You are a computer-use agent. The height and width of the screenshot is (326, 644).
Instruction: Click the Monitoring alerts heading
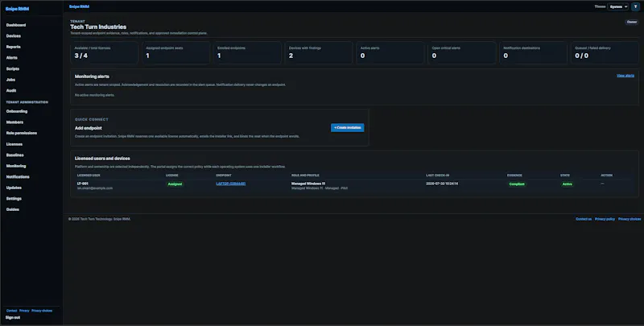pos(92,76)
